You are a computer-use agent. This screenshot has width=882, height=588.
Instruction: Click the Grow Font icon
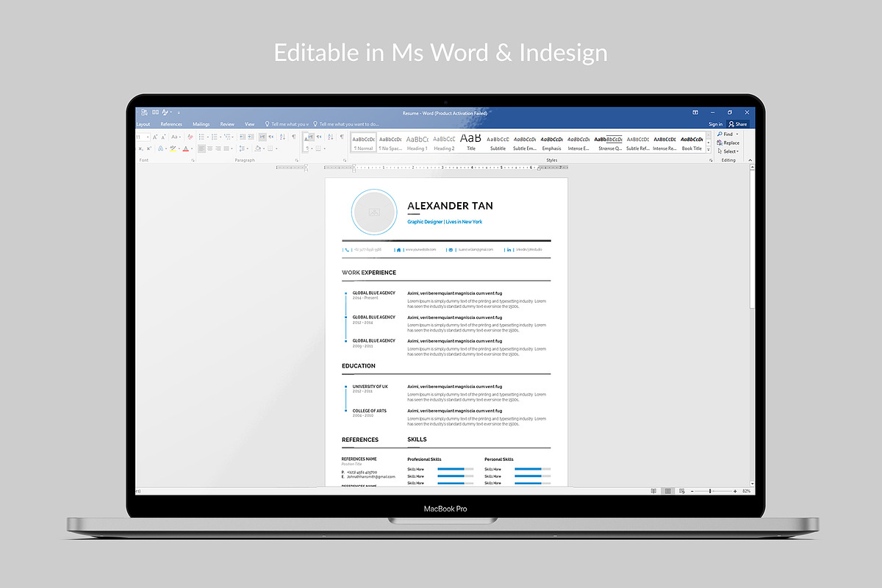pyautogui.click(x=155, y=137)
